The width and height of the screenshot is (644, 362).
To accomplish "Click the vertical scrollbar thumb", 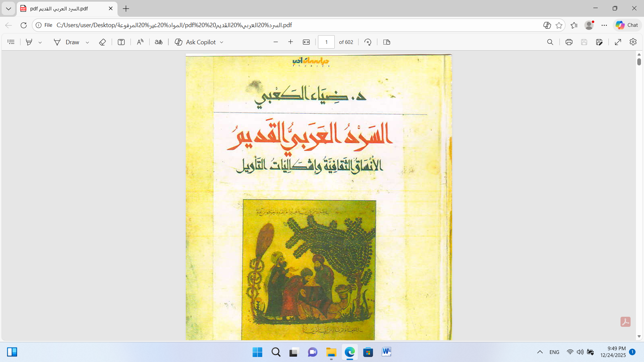I will click(x=639, y=62).
